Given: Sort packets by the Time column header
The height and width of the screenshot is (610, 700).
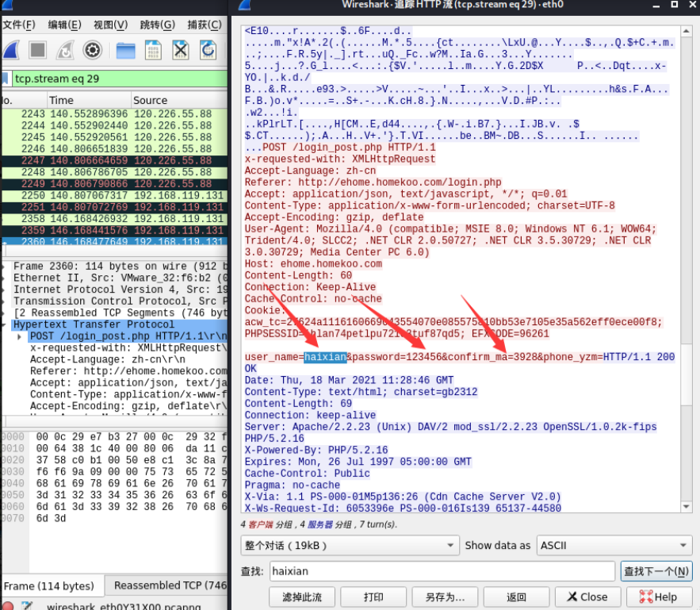Looking at the screenshot, I should coord(89,100).
